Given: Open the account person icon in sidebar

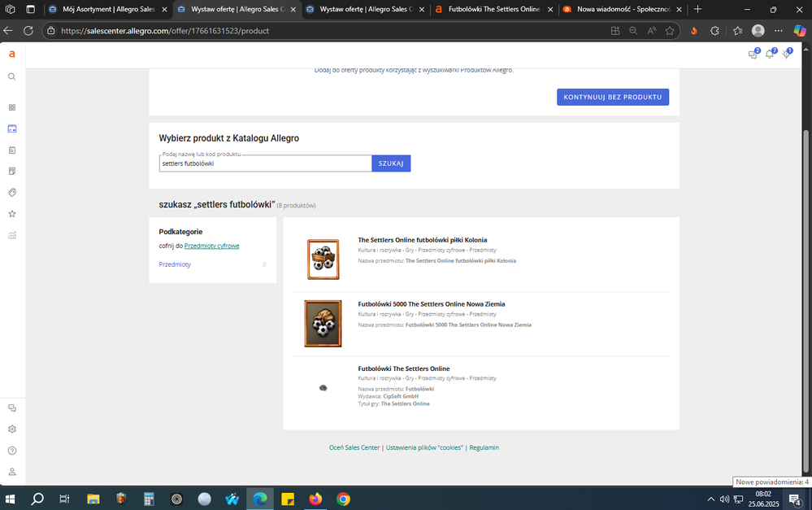Looking at the screenshot, I should [x=12, y=472].
